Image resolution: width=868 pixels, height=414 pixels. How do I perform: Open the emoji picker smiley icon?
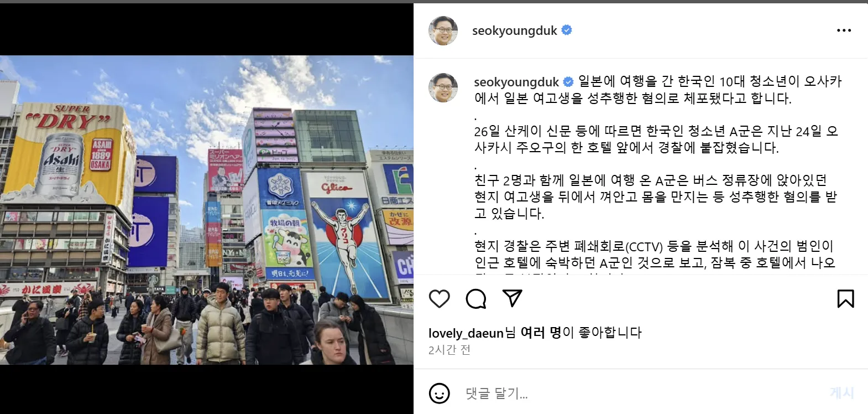pos(440,394)
